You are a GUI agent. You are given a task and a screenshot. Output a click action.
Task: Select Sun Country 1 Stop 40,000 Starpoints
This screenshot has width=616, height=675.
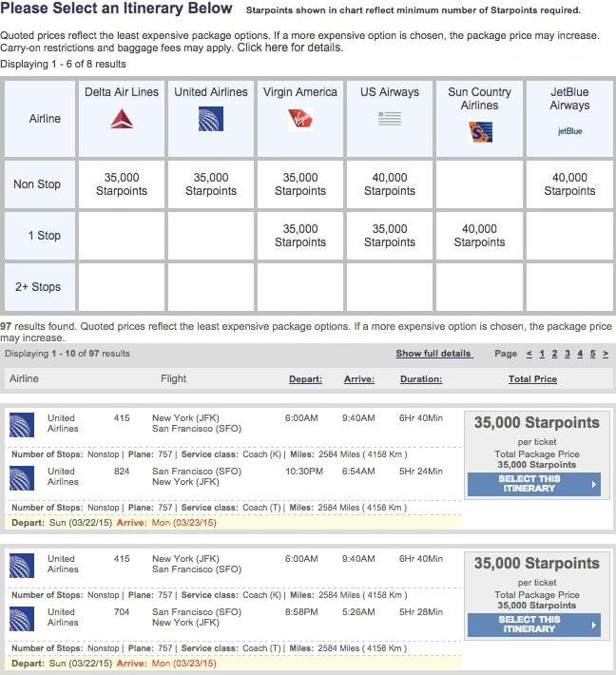click(x=479, y=236)
